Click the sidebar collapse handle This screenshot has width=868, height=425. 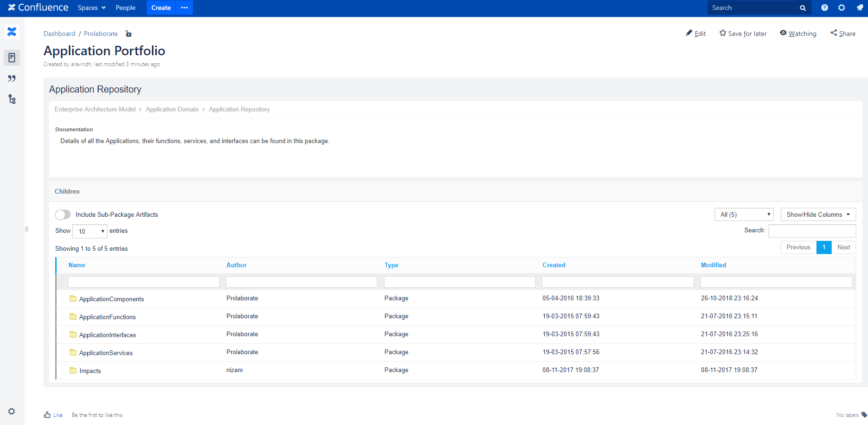26,229
